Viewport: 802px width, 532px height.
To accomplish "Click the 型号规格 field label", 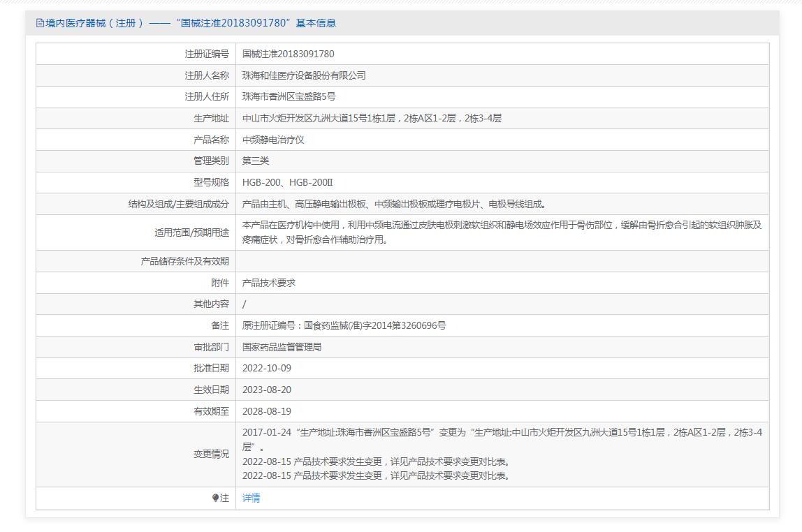I will coord(211,182).
